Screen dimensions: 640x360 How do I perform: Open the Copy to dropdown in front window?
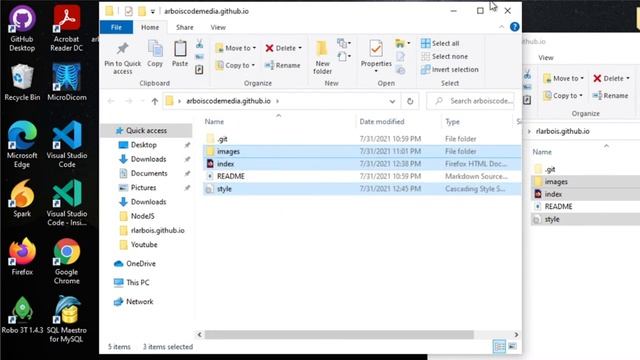(235, 65)
